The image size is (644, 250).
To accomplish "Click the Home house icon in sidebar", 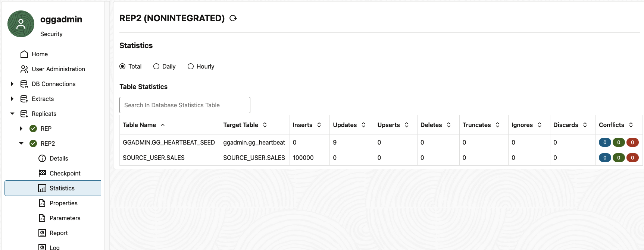I will pyautogui.click(x=24, y=54).
